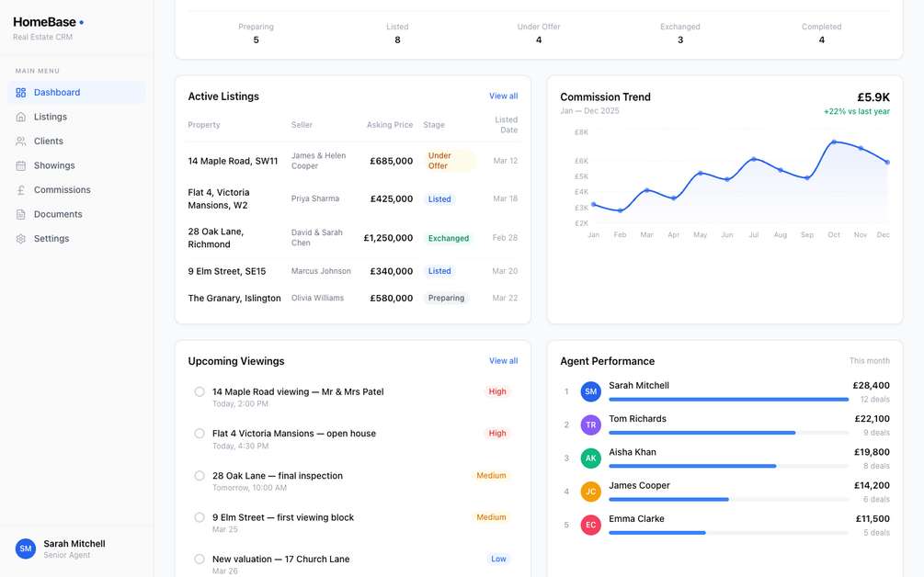Image resolution: width=924 pixels, height=577 pixels.
Task: Click the Commissions pound sign icon
Action: 20,189
